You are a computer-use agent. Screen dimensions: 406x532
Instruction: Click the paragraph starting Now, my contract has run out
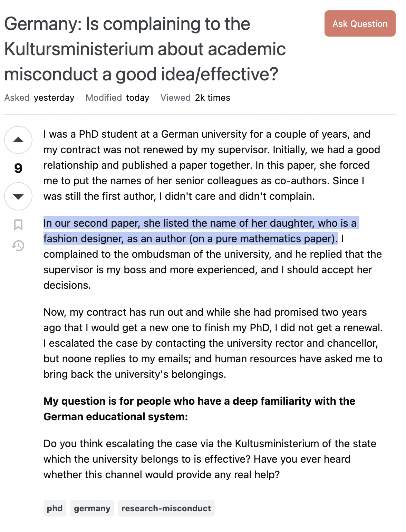pyautogui.click(x=213, y=343)
